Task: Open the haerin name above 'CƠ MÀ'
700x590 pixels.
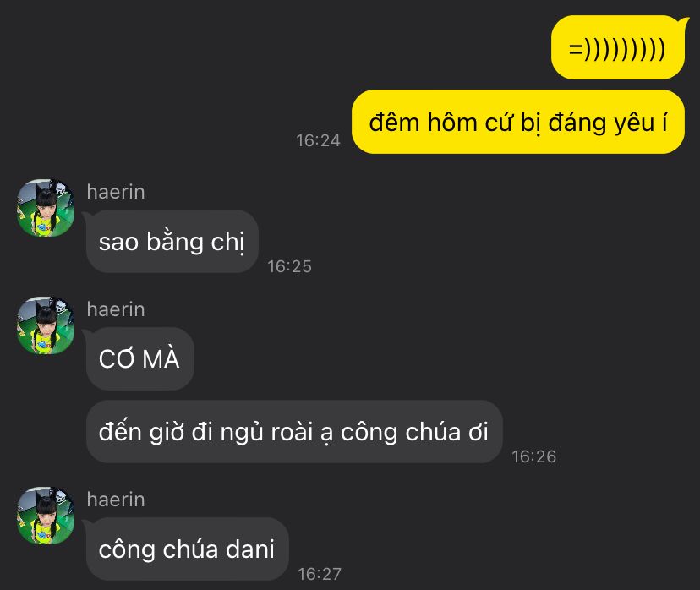Action: 116,309
